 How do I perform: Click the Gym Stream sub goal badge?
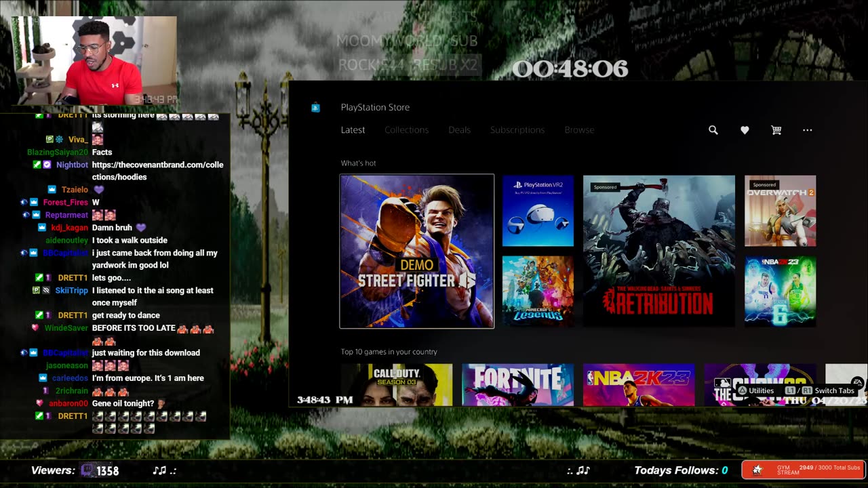(x=803, y=469)
